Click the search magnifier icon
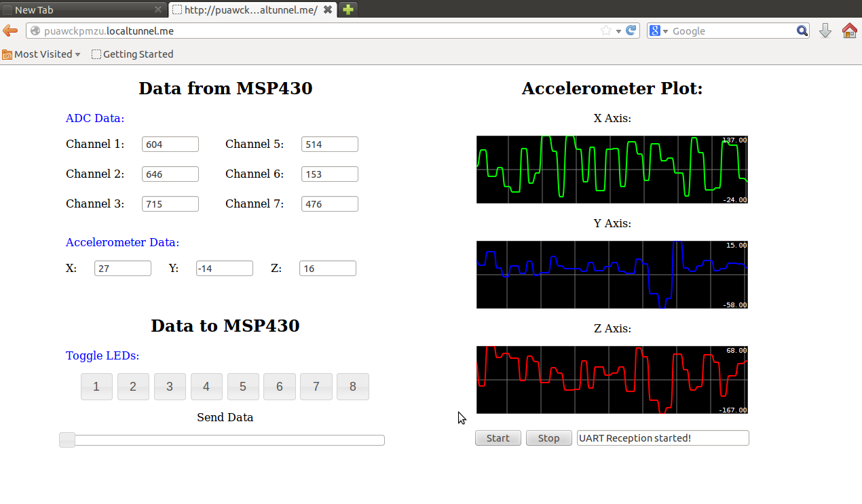Image resolution: width=862 pixels, height=504 pixels. 802,31
